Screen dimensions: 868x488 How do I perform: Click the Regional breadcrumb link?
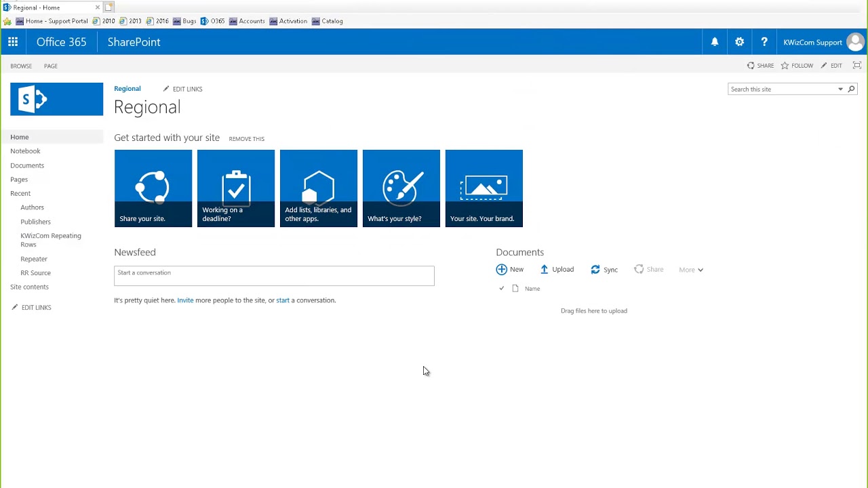tap(127, 89)
